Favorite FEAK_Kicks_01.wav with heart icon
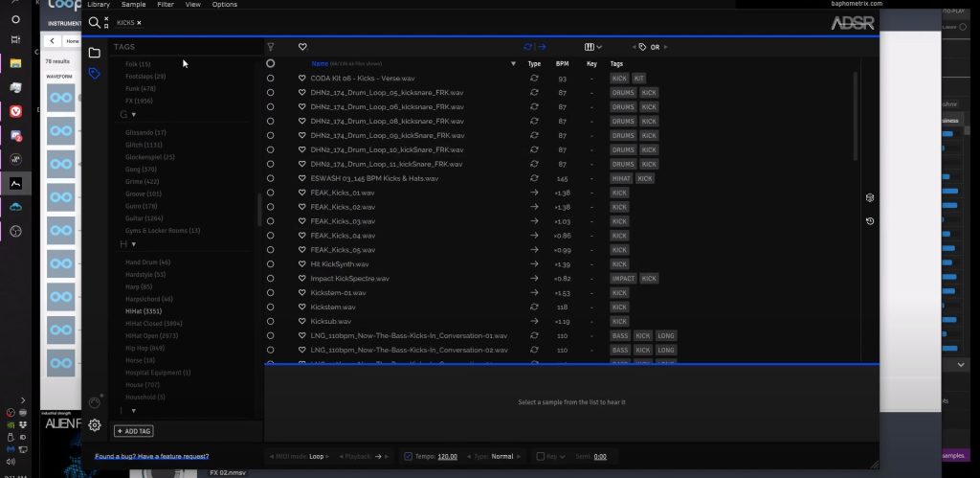The width and height of the screenshot is (980, 478). tap(301, 193)
